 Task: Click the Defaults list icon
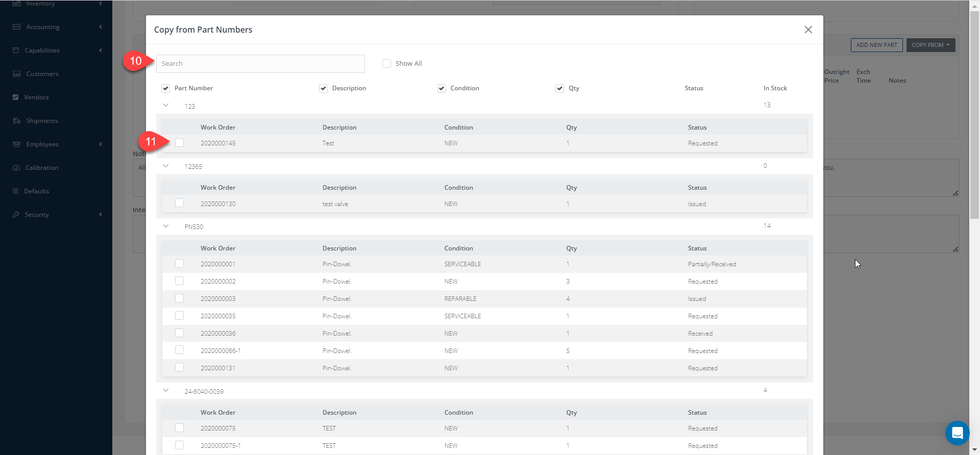click(15, 191)
